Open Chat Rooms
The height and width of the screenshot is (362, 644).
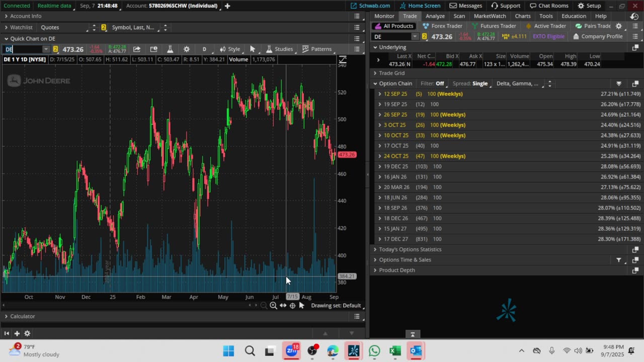tap(549, 6)
